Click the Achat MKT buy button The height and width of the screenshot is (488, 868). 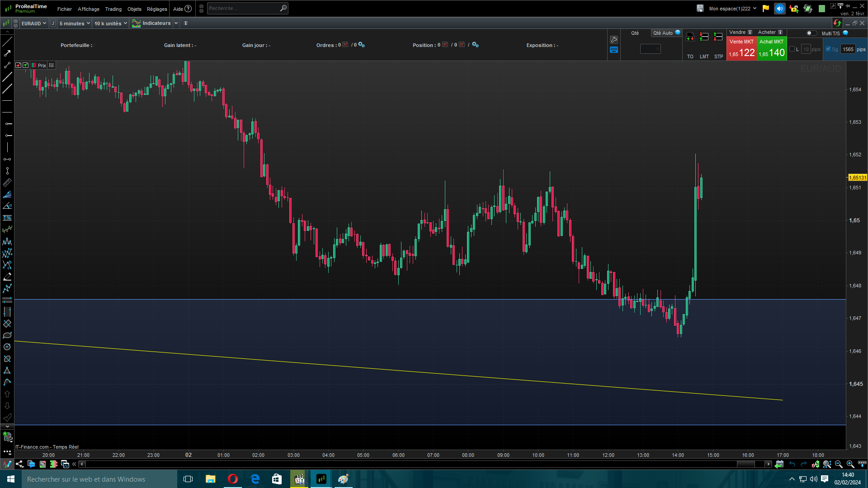[x=772, y=49]
